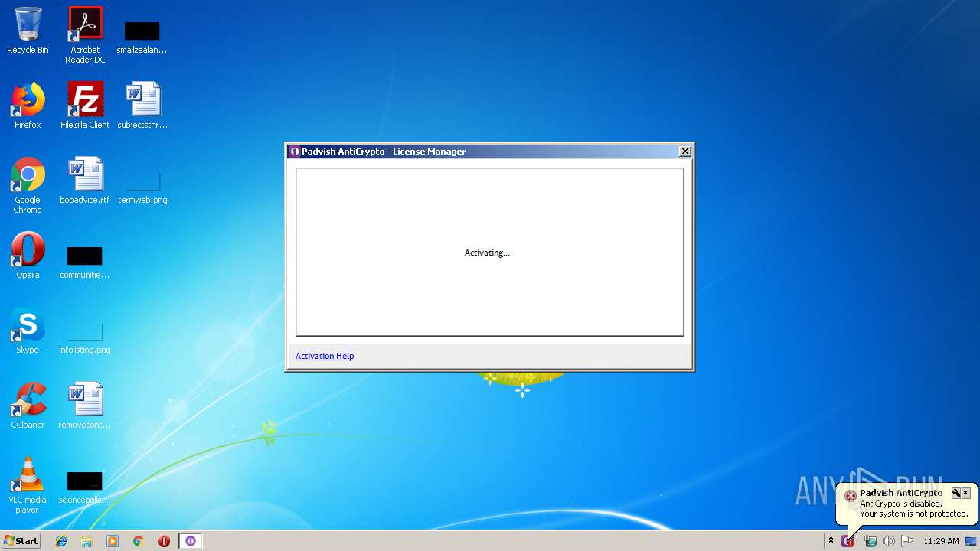Select termweb.png desktop file
Screen dimensions: 980x551
142,187
